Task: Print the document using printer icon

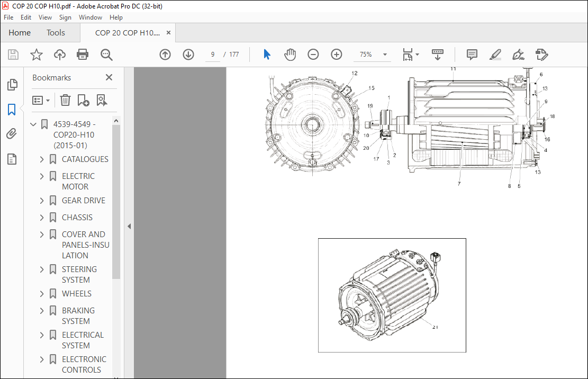Action: [x=83, y=55]
